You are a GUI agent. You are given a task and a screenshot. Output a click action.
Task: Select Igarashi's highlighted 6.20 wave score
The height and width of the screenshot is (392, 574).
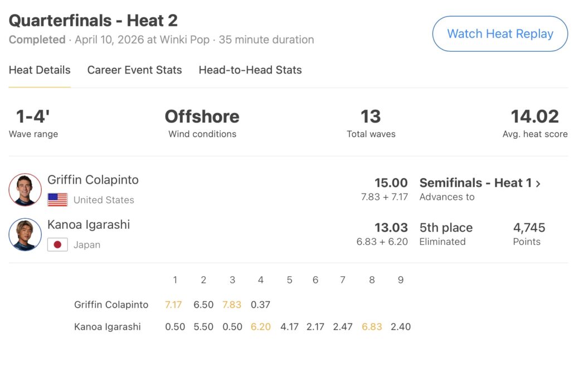pos(260,327)
